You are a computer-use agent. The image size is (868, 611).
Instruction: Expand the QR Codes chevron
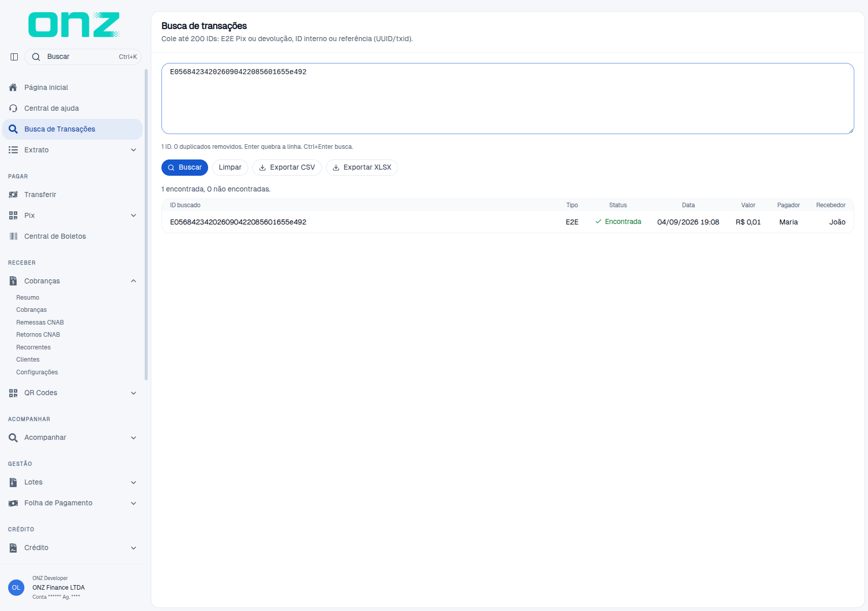click(x=133, y=393)
